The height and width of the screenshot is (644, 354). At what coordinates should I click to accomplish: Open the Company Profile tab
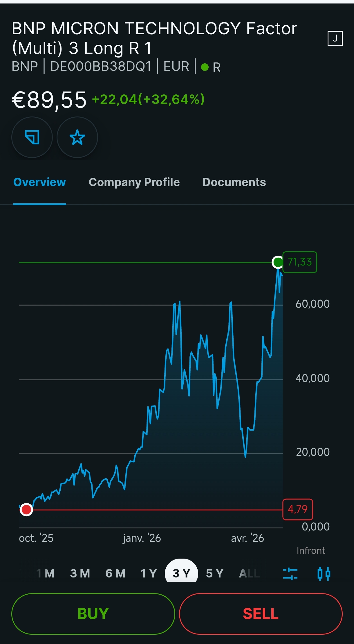(x=134, y=182)
